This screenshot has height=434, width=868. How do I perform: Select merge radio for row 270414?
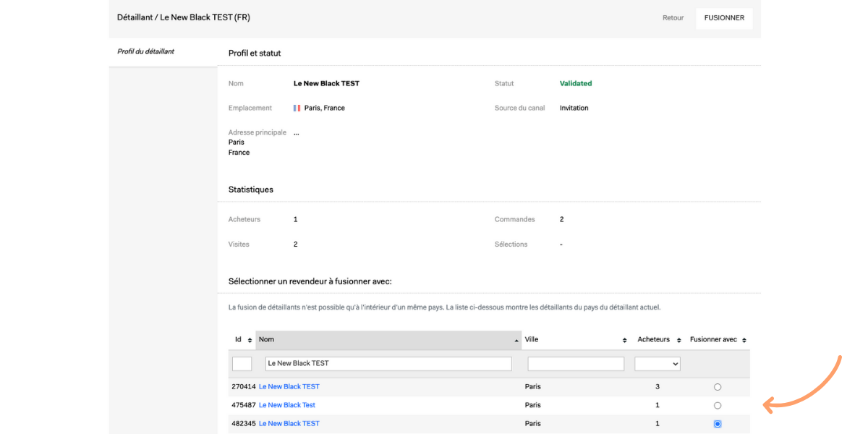point(718,387)
